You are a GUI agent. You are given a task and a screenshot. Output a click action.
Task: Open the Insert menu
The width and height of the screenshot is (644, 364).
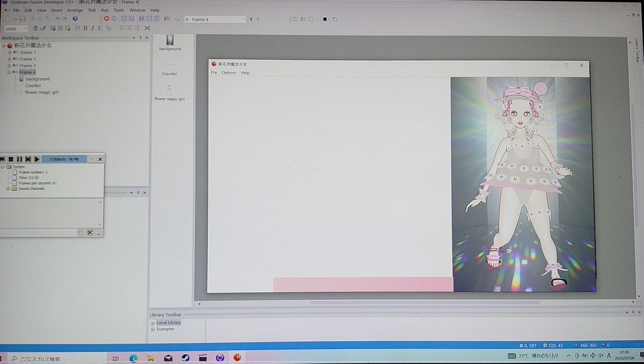tap(56, 10)
